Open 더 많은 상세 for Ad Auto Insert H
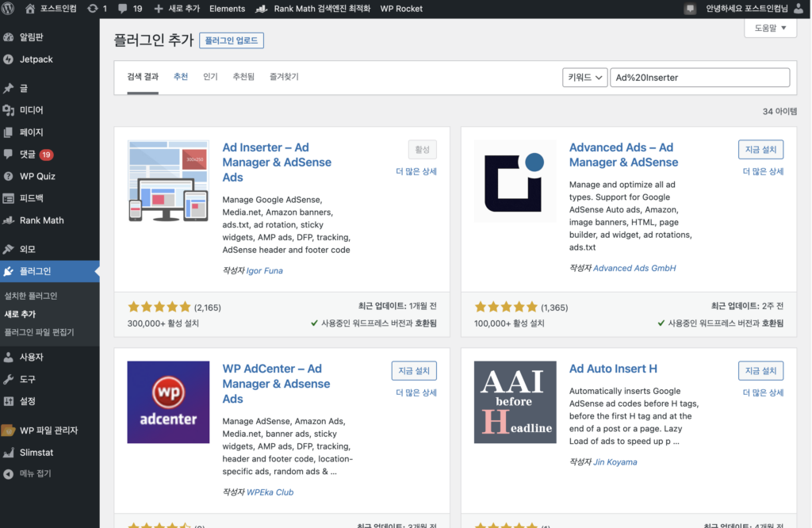 click(x=764, y=393)
